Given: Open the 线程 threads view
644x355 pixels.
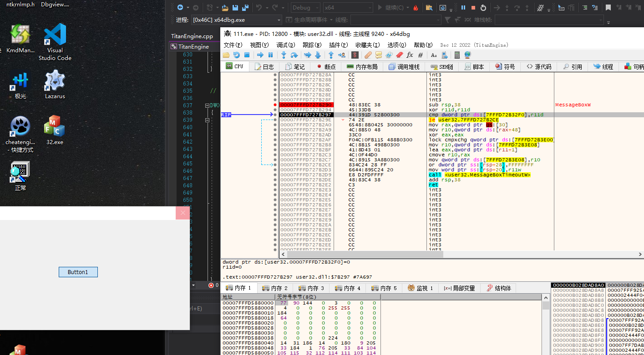Looking at the screenshot, I should (x=603, y=66).
